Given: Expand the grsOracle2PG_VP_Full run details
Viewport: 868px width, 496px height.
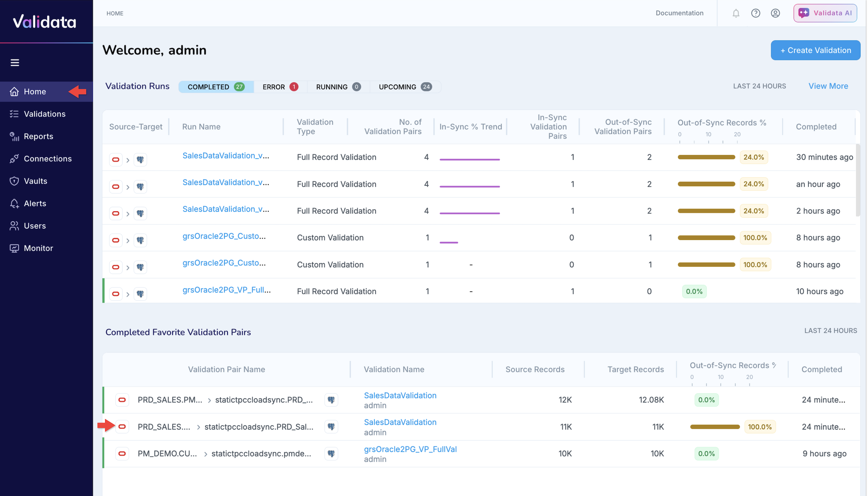Looking at the screenshot, I should (x=128, y=294).
